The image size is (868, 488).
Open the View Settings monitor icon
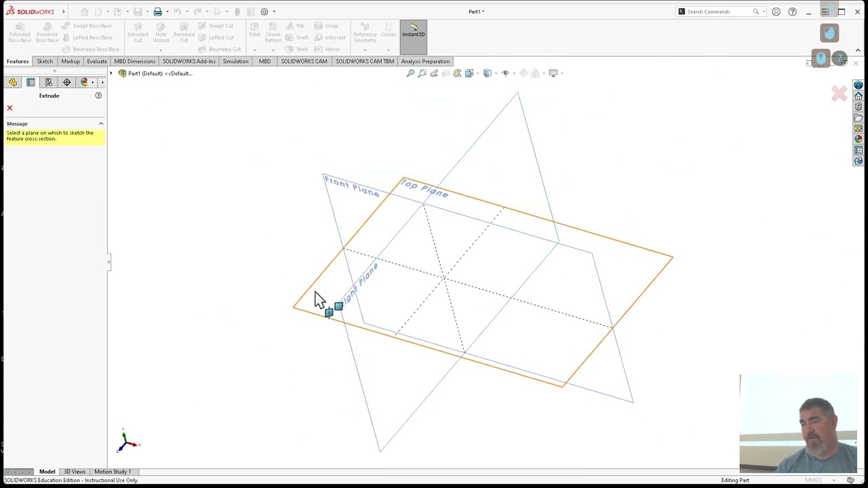(x=553, y=73)
